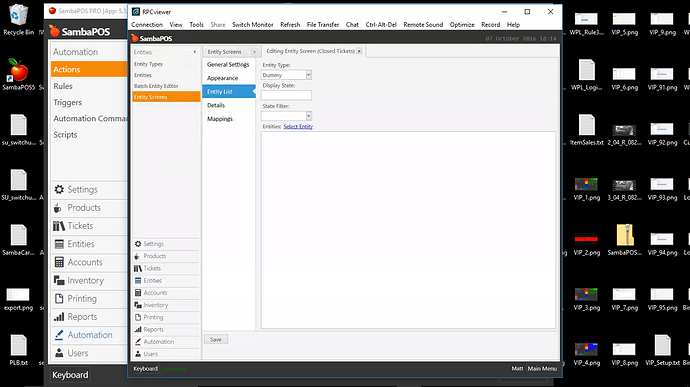The width and height of the screenshot is (690, 387).
Task: Open the File Transfer menu in RPCviewer
Action: click(323, 25)
